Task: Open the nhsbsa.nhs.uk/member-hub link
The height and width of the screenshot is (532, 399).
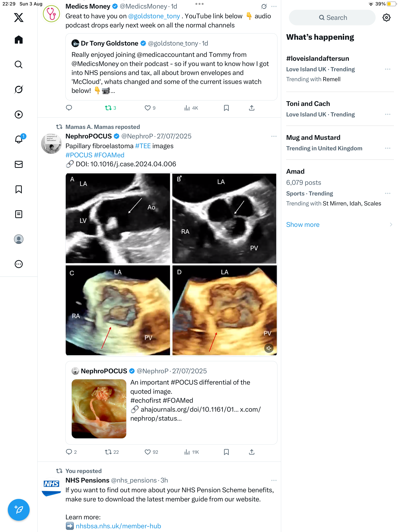Action: tap(118, 526)
